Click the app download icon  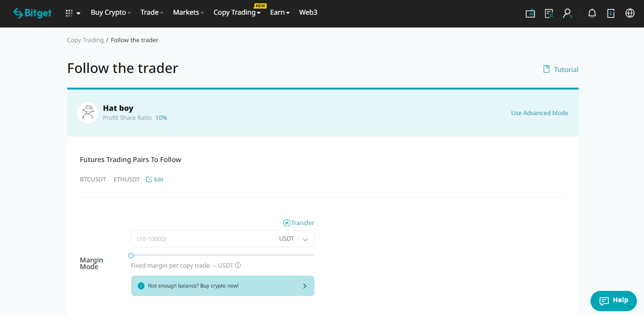pos(611,13)
